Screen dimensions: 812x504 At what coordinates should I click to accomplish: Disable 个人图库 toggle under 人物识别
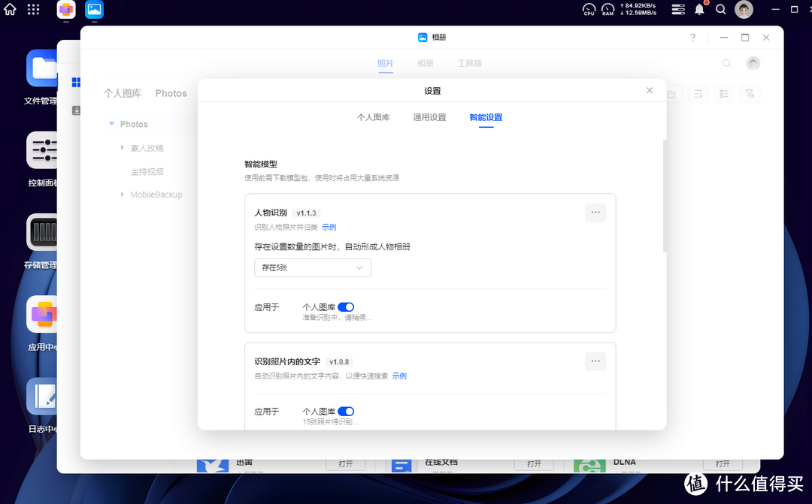346,306
